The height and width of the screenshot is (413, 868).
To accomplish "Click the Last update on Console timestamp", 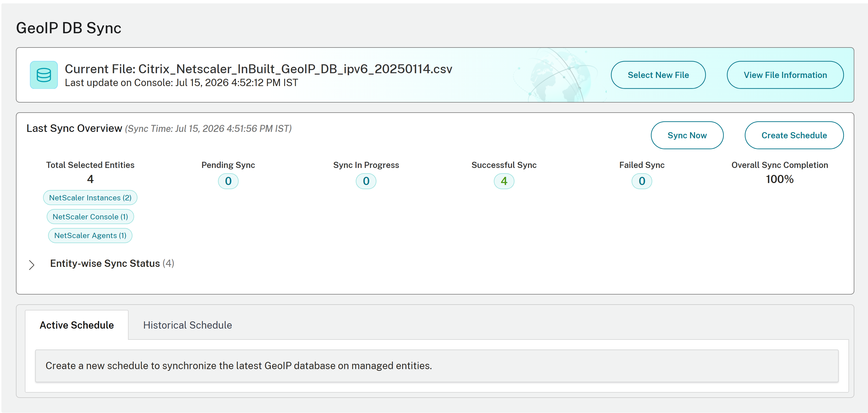I will click(181, 83).
